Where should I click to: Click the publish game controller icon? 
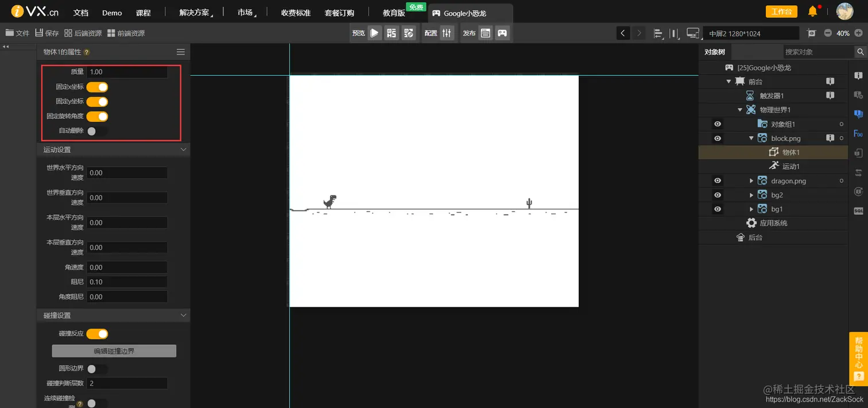pyautogui.click(x=502, y=33)
